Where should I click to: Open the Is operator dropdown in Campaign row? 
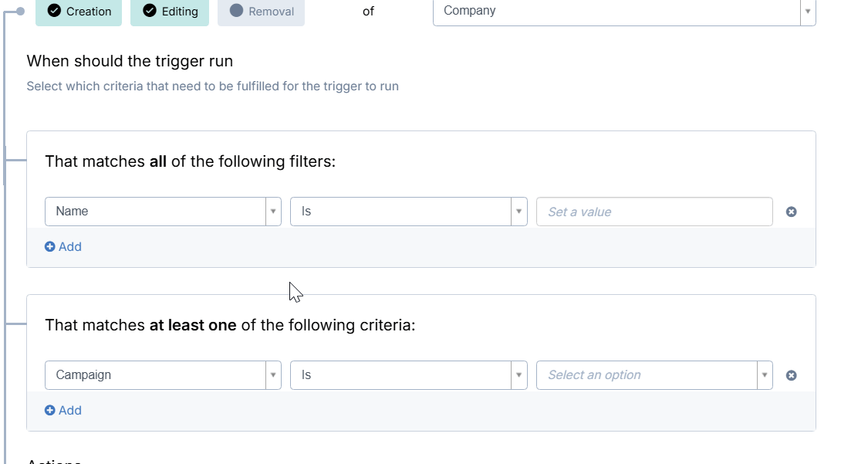pos(408,375)
